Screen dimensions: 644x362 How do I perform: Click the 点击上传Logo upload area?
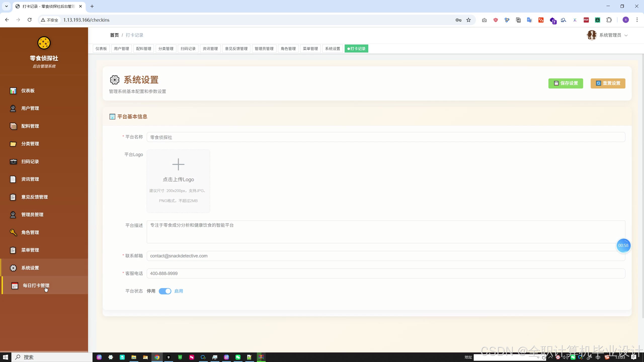point(178,181)
